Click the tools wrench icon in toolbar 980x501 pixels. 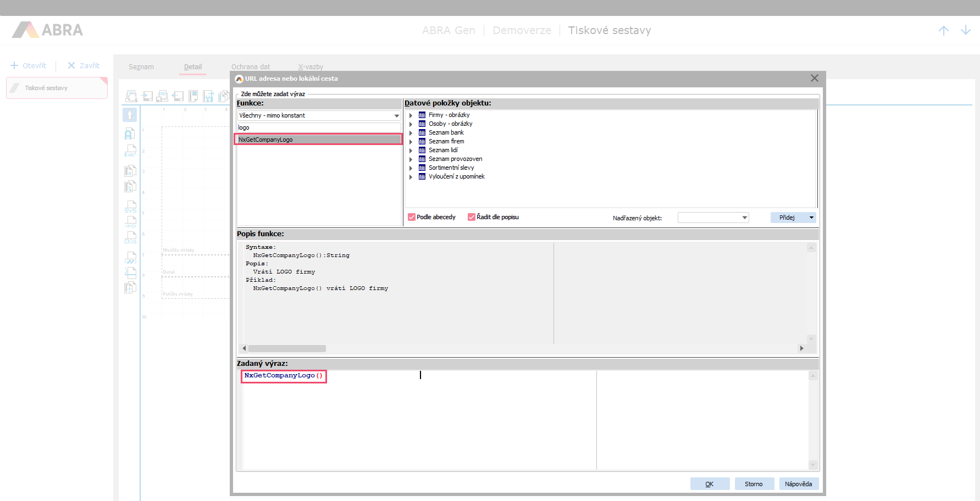(x=208, y=96)
